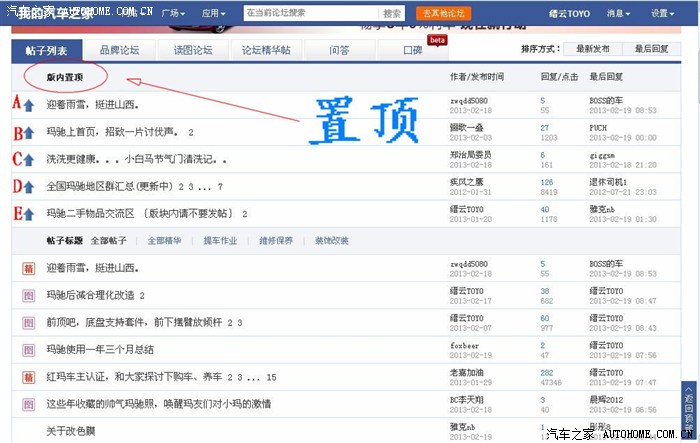The image size is (700, 443).
Task: Click reply count 282
Action: (x=547, y=373)
